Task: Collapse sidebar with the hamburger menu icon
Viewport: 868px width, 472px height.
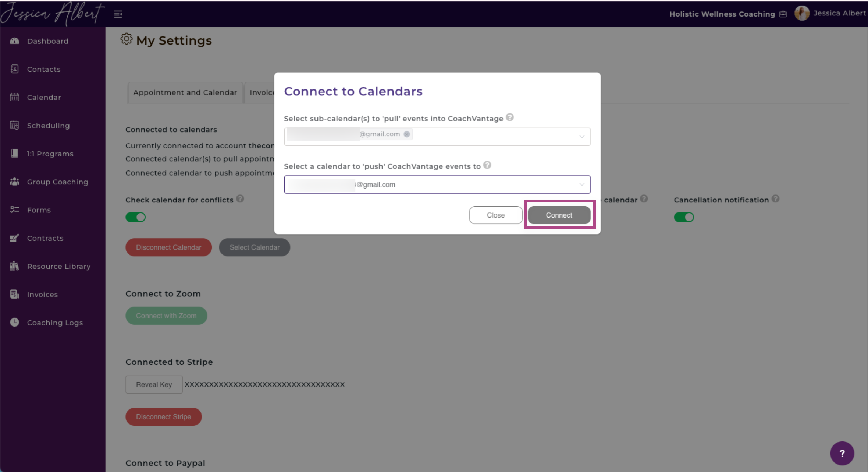Action: coord(118,14)
